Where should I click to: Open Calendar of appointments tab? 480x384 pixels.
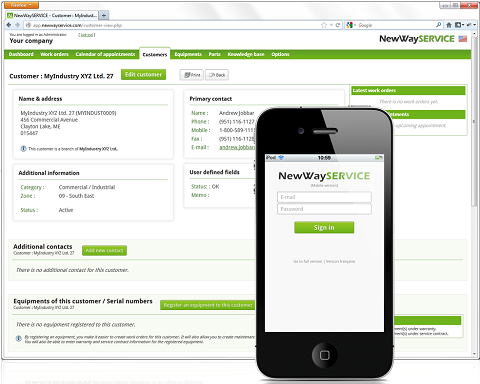(105, 54)
